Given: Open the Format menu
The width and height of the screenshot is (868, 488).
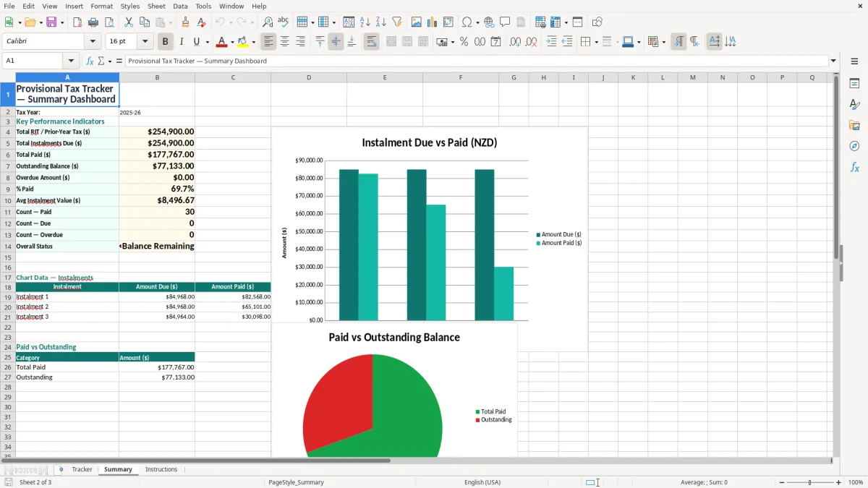Looking at the screenshot, I should coord(101,6).
